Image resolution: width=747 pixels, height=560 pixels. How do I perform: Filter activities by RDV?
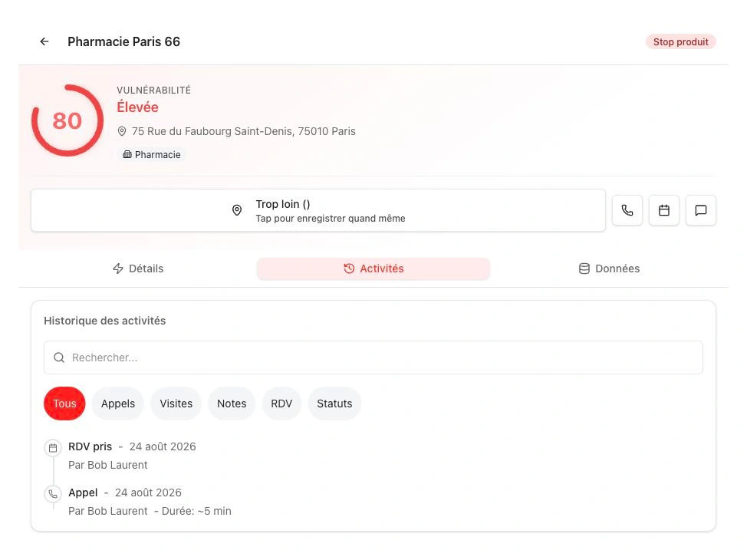click(x=281, y=404)
